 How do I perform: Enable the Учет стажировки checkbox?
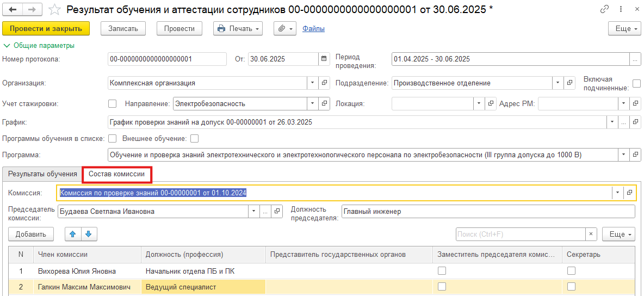coord(113,103)
